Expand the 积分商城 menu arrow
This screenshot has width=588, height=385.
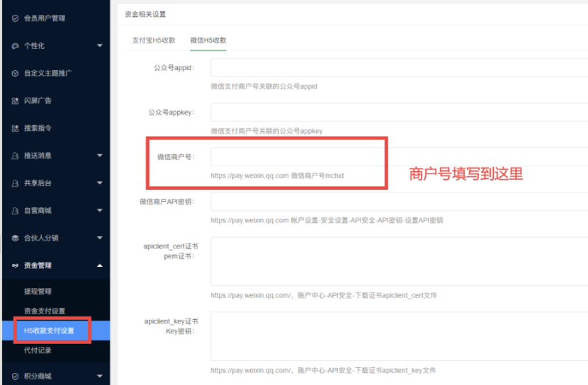tap(100, 376)
